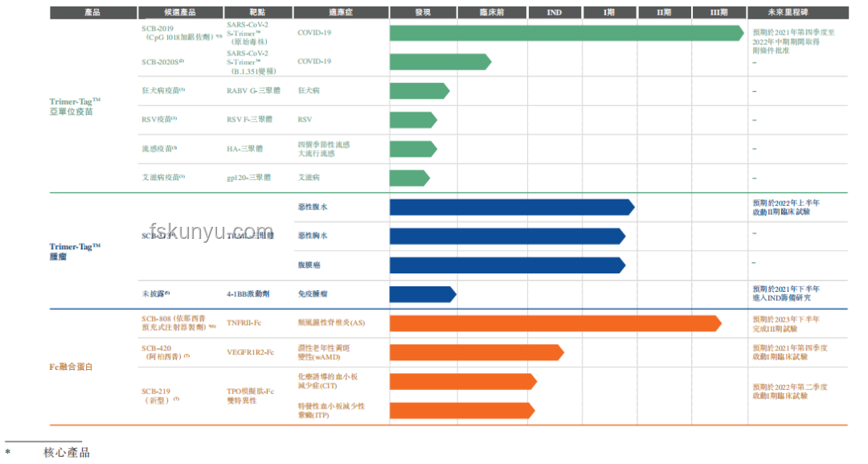Select the Fc融合蛋白 category label
The height and width of the screenshot is (464, 868).
coord(71,367)
